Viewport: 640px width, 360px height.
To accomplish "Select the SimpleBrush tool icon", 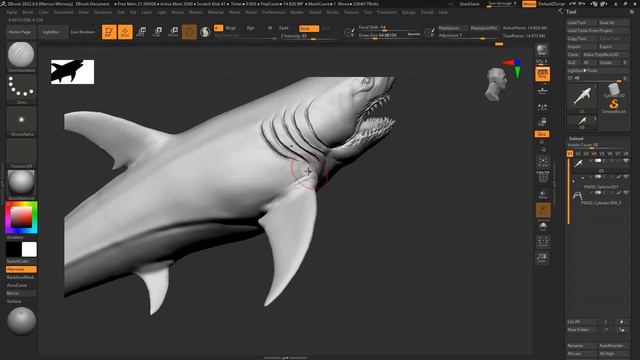I will 614,106.
